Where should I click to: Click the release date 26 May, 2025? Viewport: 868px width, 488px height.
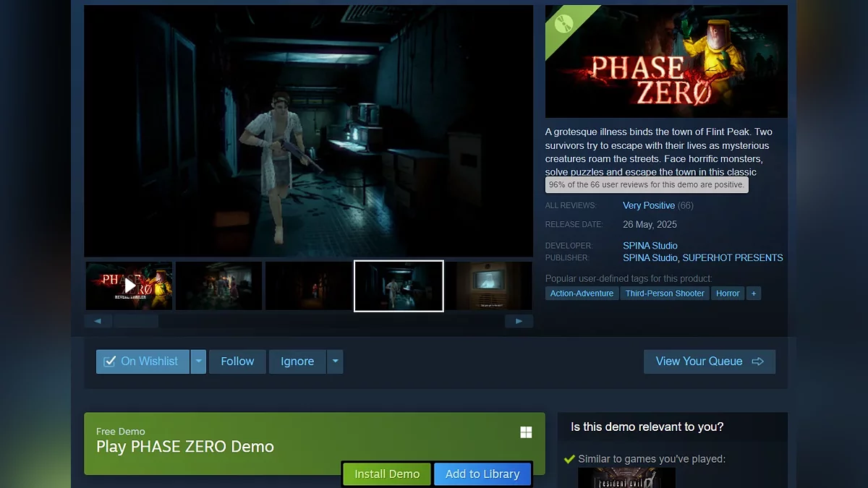[650, 225]
